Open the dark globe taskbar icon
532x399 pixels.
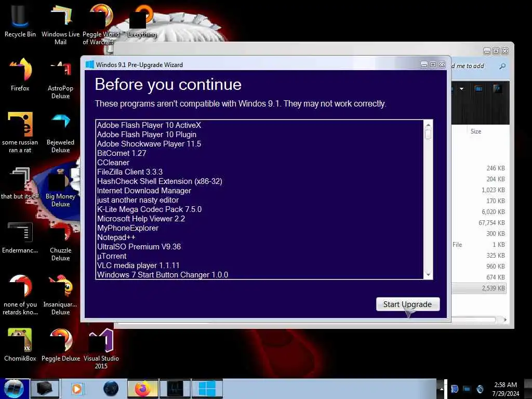111,389
